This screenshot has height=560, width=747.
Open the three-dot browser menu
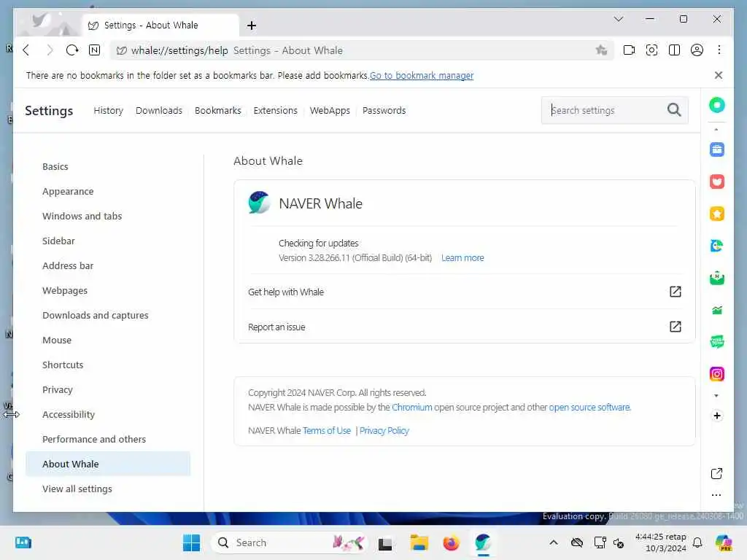[719, 50]
